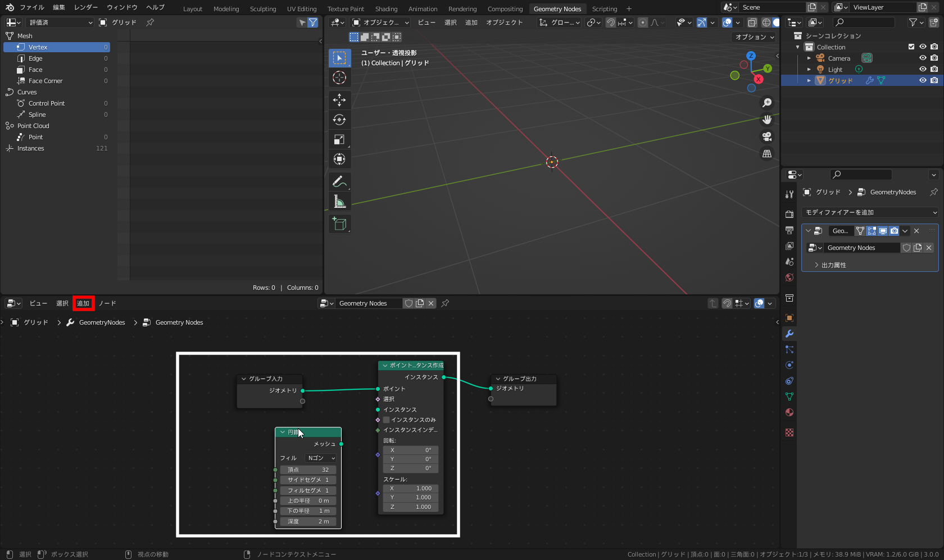The image size is (944, 560).
Task: Open the Object properties tab
Action: (x=789, y=318)
